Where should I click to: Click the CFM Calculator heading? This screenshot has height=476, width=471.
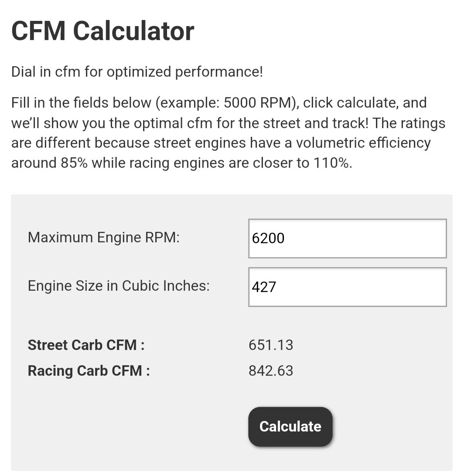coord(102,31)
